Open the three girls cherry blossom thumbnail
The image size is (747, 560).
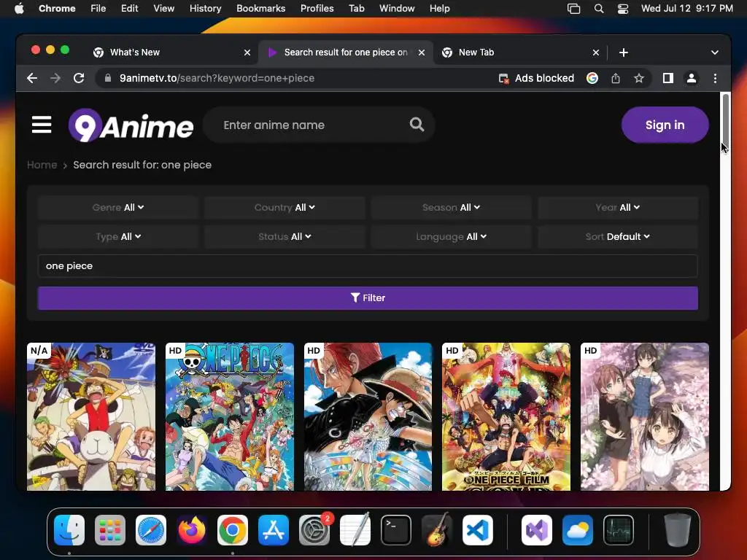click(645, 416)
